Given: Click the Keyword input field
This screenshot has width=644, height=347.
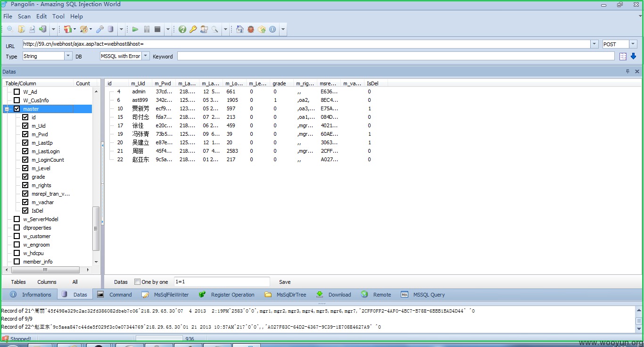Looking at the screenshot, I should pos(396,56).
